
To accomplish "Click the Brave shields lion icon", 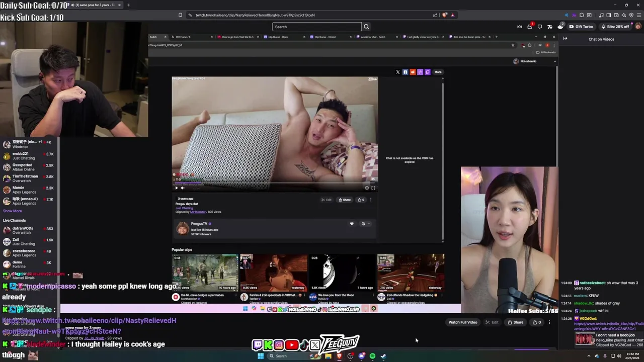I will click(444, 15).
